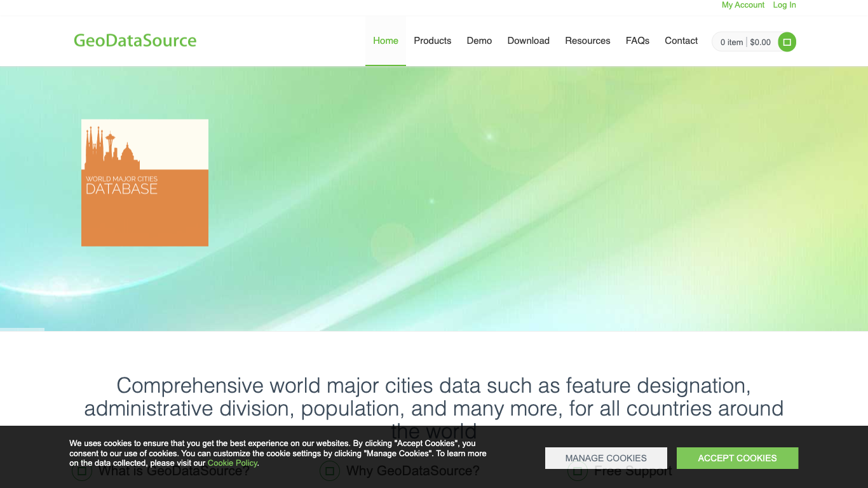
Task: Open the Products menu
Action: pos(433,41)
